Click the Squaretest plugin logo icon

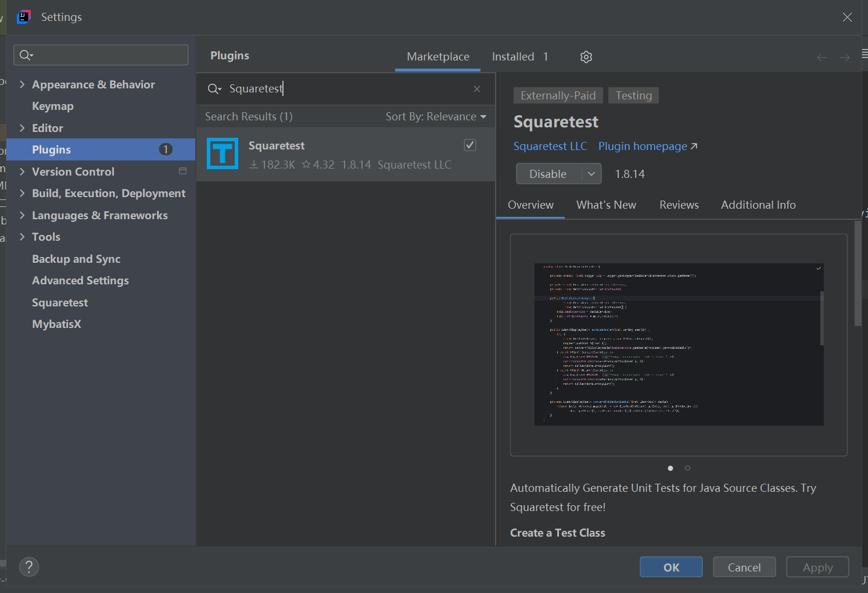pyautogui.click(x=223, y=154)
